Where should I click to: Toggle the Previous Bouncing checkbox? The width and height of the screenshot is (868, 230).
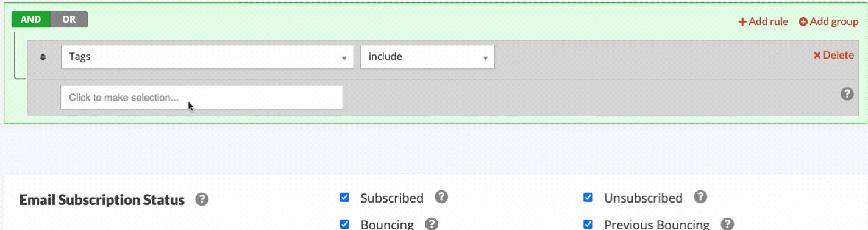pos(588,224)
